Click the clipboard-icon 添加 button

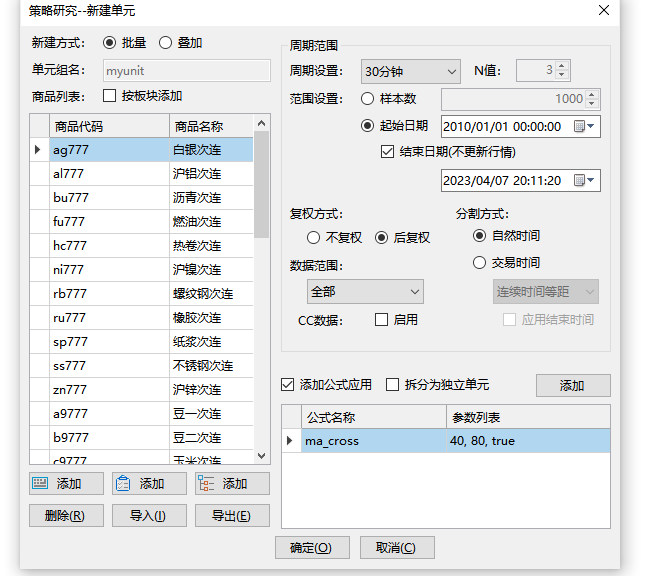coord(149,484)
